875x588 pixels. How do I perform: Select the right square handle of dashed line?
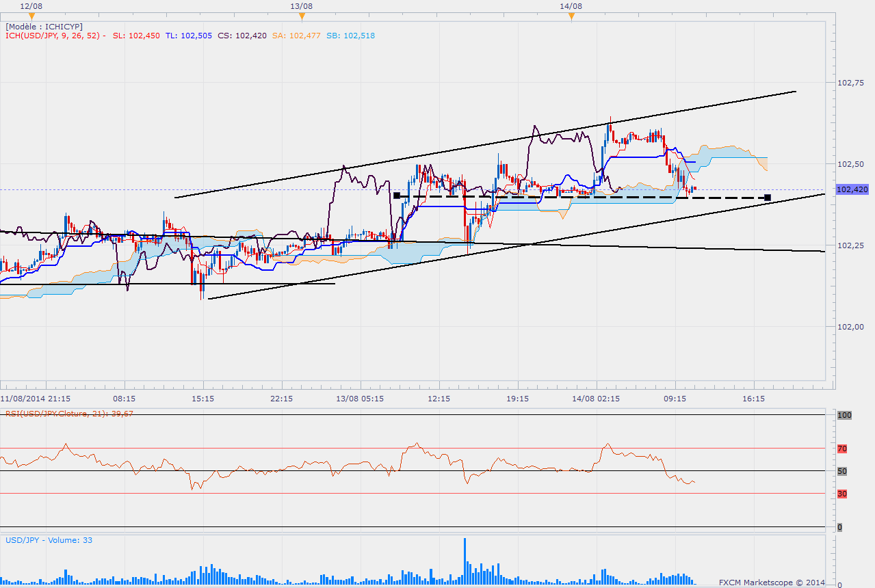(768, 198)
